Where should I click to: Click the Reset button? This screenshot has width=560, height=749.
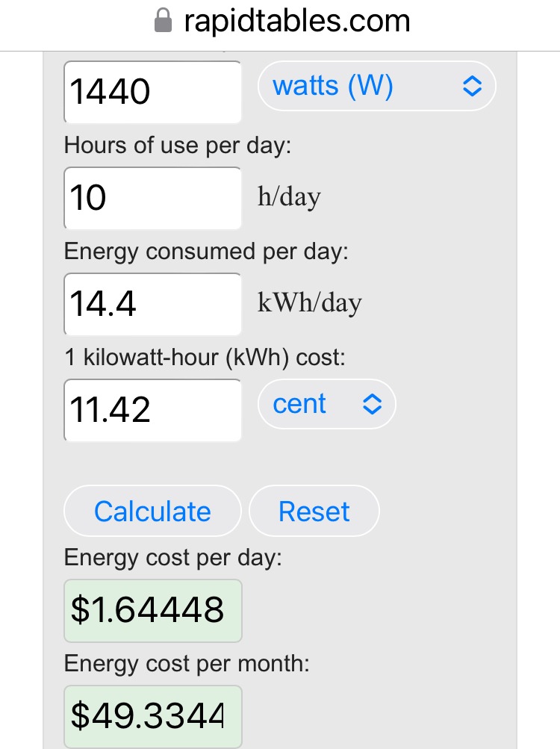pos(314,511)
